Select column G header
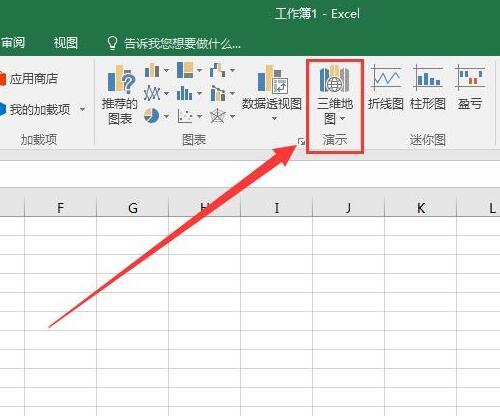This screenshot has width=500, height=416. click(133, 208)
